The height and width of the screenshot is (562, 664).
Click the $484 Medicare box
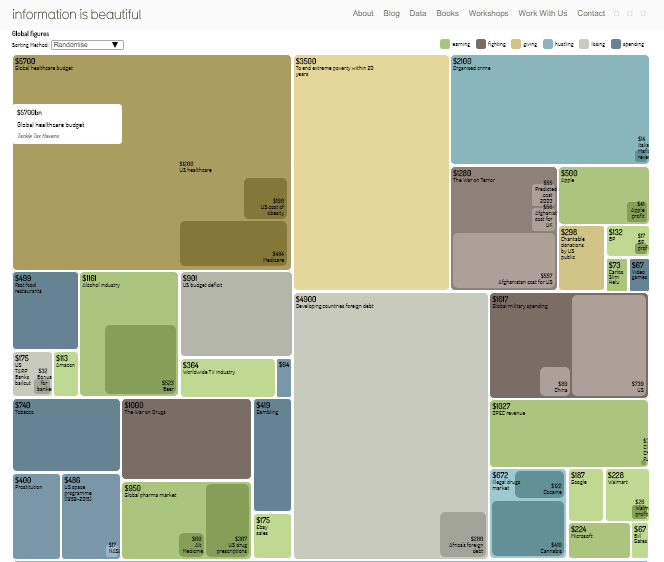233,244
